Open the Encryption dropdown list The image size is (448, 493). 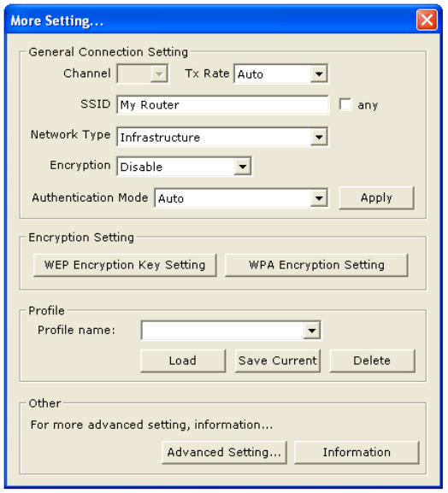242,167
